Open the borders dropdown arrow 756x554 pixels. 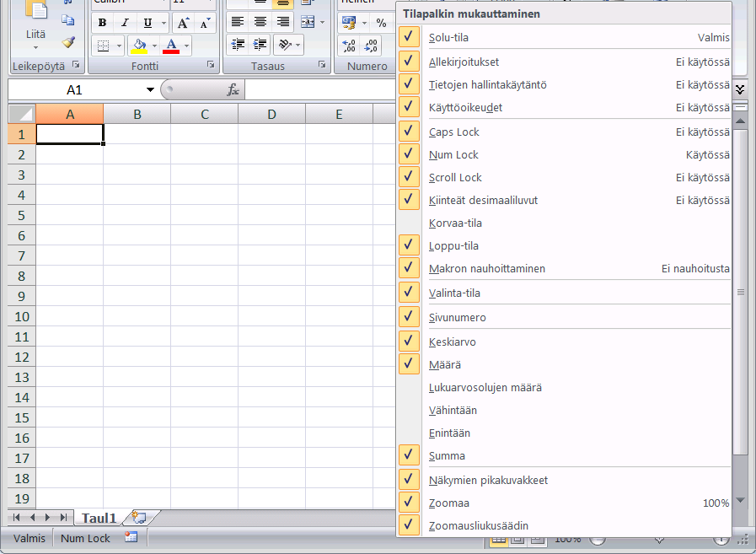point(119,46)
